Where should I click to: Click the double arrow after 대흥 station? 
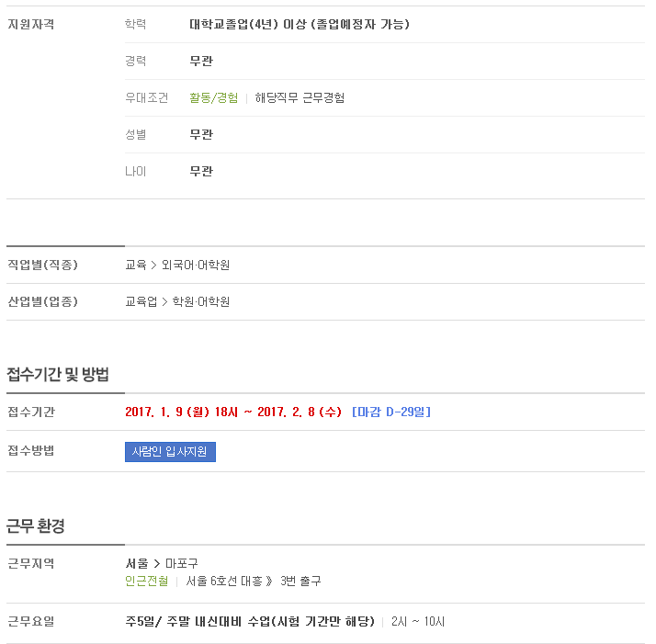click(269, 582)
